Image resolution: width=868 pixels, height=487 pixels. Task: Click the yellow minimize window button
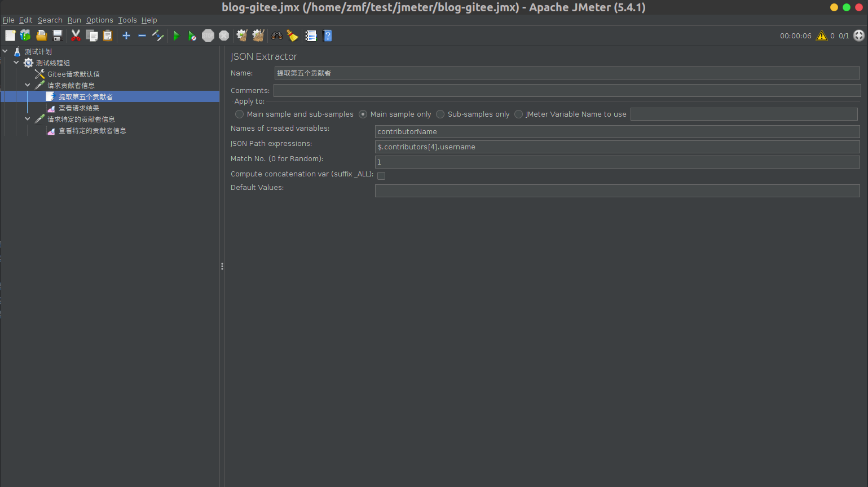click(834, 7)
